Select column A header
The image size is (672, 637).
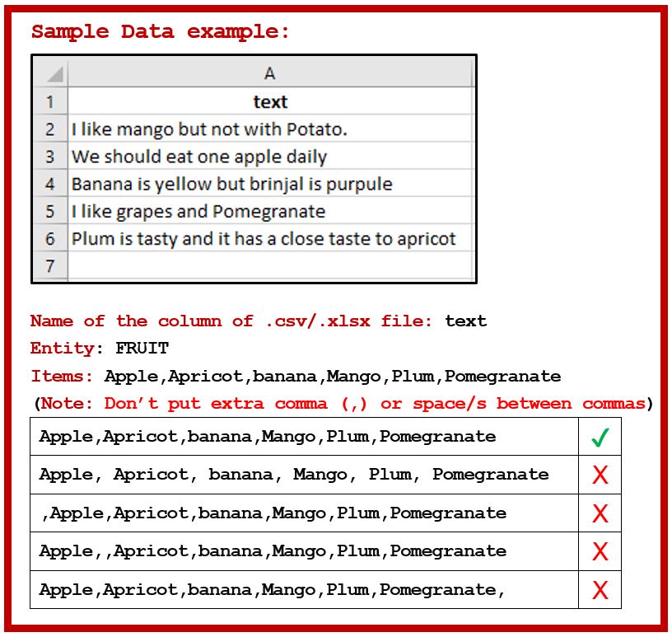pos(269,74)
